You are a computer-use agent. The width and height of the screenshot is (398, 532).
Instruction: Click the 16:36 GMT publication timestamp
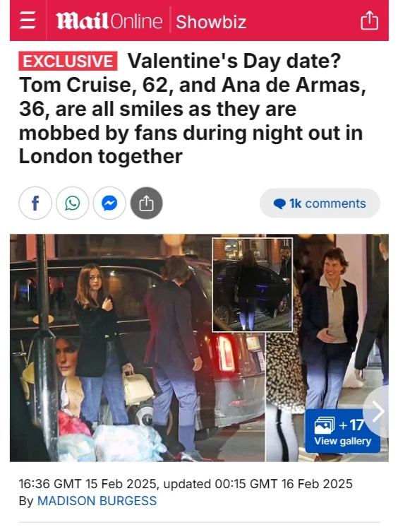point(88,484)
